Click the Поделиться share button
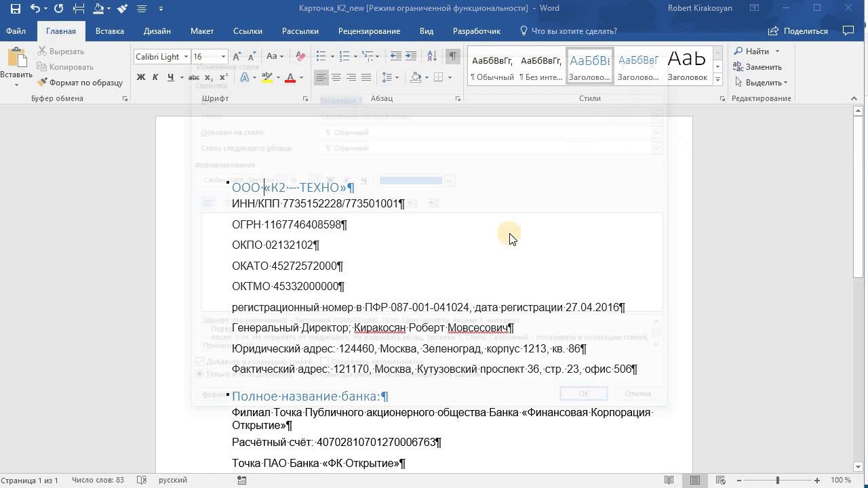Image resolution: width=868 pixels, height=488 pixels. pyautogui.click(x=798, y=31)
